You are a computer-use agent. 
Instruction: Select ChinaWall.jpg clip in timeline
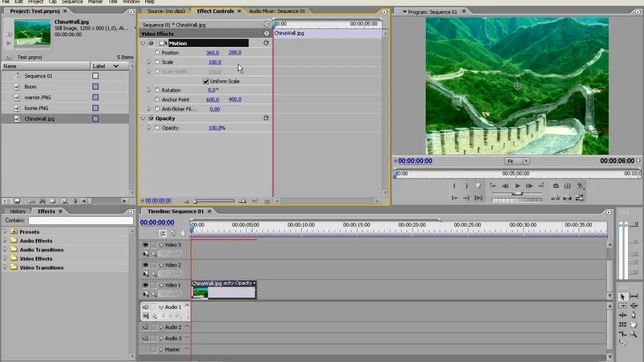click(x=224, y=290)
